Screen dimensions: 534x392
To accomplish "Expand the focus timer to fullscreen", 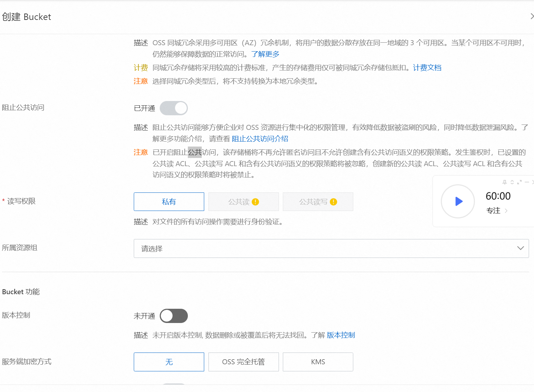I will 519,182.
